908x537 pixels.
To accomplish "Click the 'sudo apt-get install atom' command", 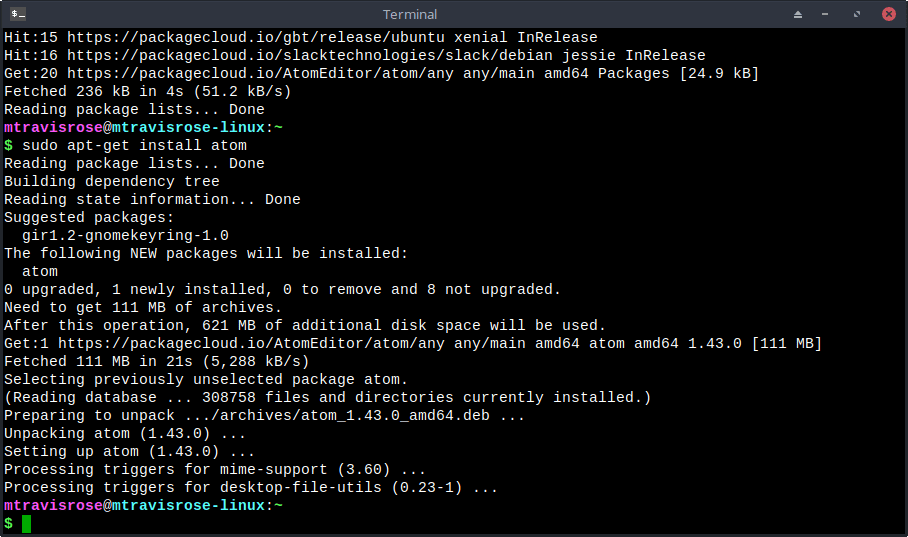I will click(134, 145).
